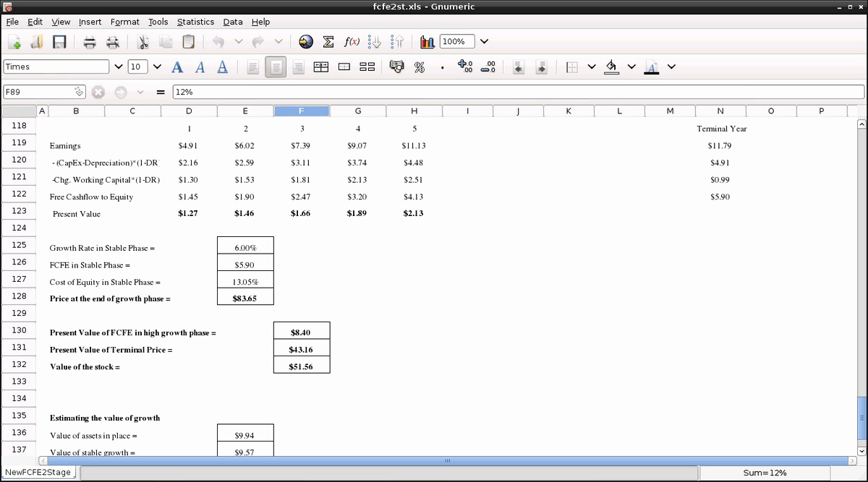Click the Print icon
This screenshot has height=482, width=868.
pyautogui.click(x=90, y=42)
